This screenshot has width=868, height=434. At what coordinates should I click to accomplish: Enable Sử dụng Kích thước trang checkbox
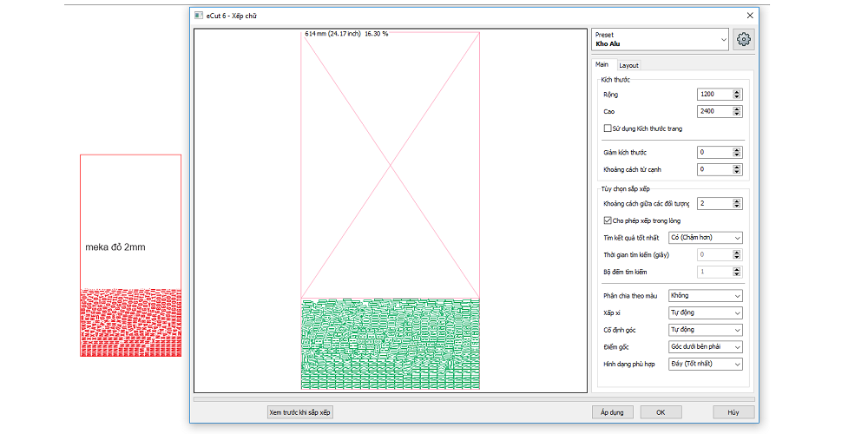coord(608,128)
